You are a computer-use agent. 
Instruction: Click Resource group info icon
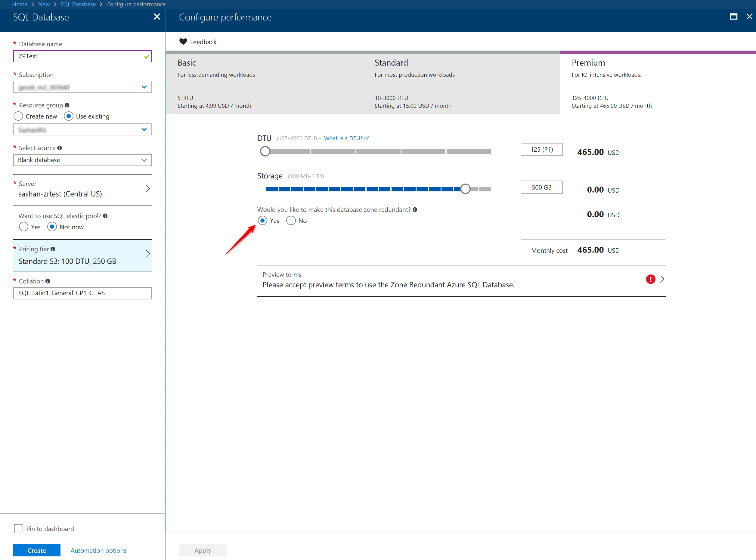click(67, 105)
